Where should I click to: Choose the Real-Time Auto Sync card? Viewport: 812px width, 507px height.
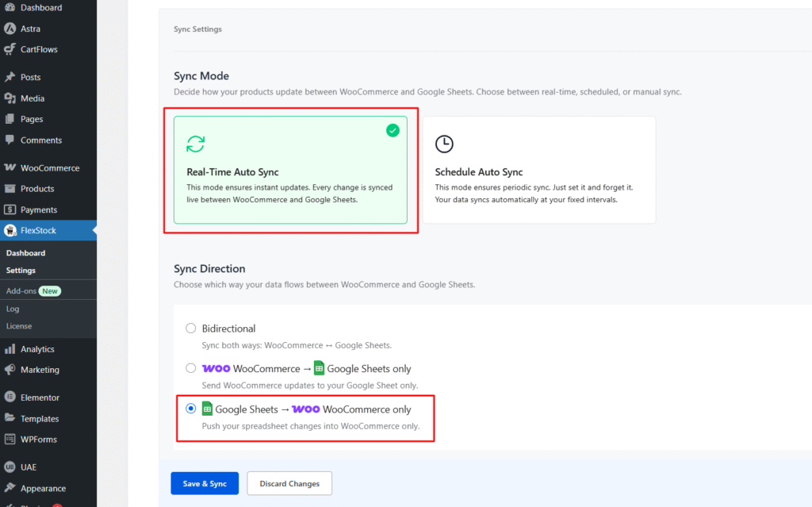[x=290, y=170]
